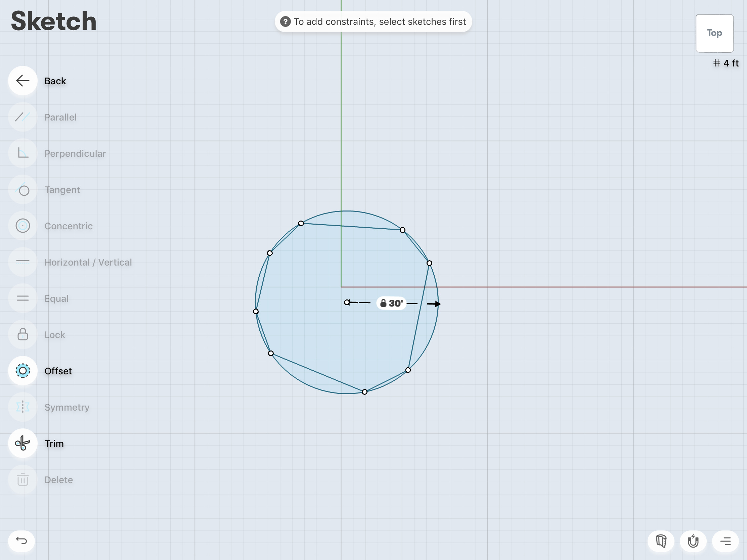Select the Parallel constraint icon
This screenshot has width=747, height=560.
pos(23,117)
